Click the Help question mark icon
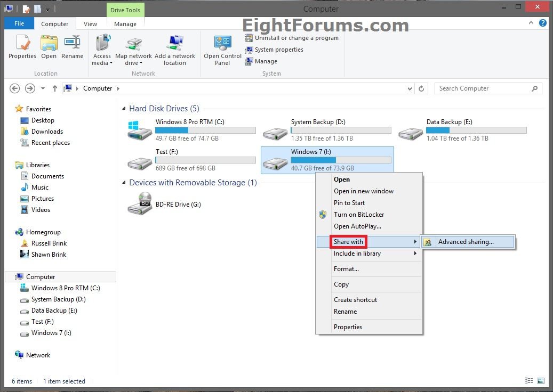The height and width of the screenshot is (392, 553). pos(542,23)
